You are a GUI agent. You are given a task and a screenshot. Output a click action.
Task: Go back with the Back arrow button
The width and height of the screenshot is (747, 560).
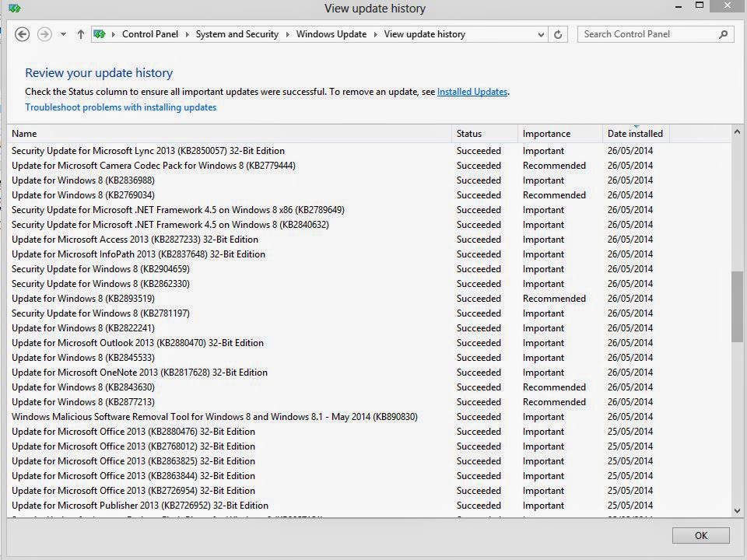(22, 34)
